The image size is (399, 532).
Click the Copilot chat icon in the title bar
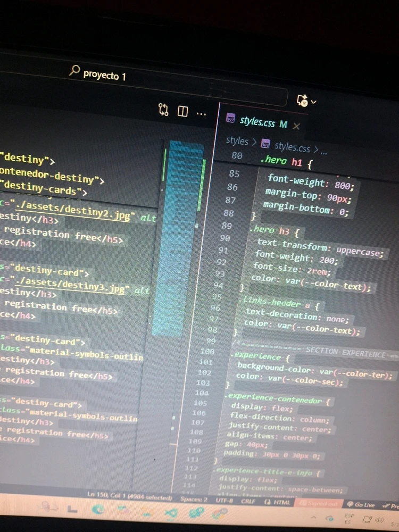click(302, 101)
